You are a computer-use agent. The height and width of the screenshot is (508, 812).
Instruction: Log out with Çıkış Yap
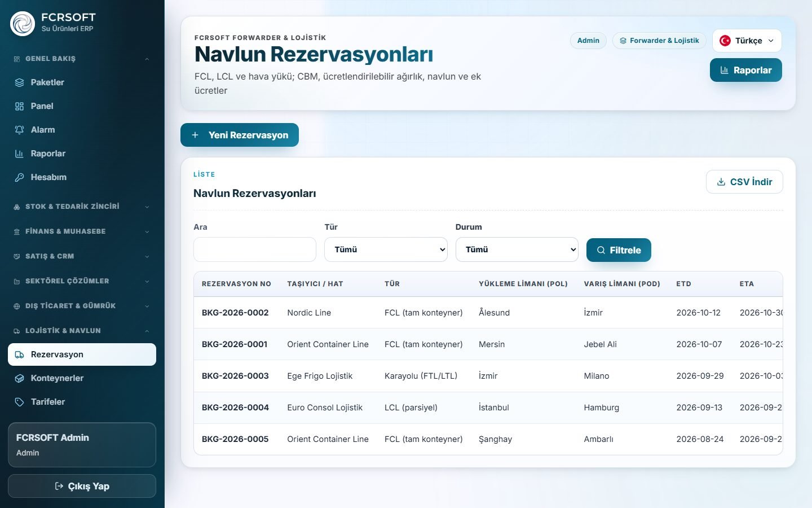82,486
